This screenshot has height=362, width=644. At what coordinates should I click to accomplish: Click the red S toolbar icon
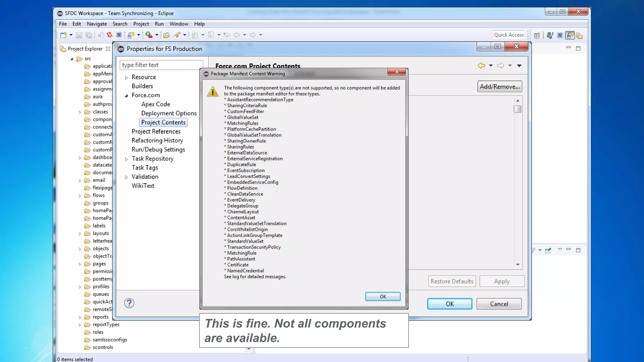click(109, 35)
